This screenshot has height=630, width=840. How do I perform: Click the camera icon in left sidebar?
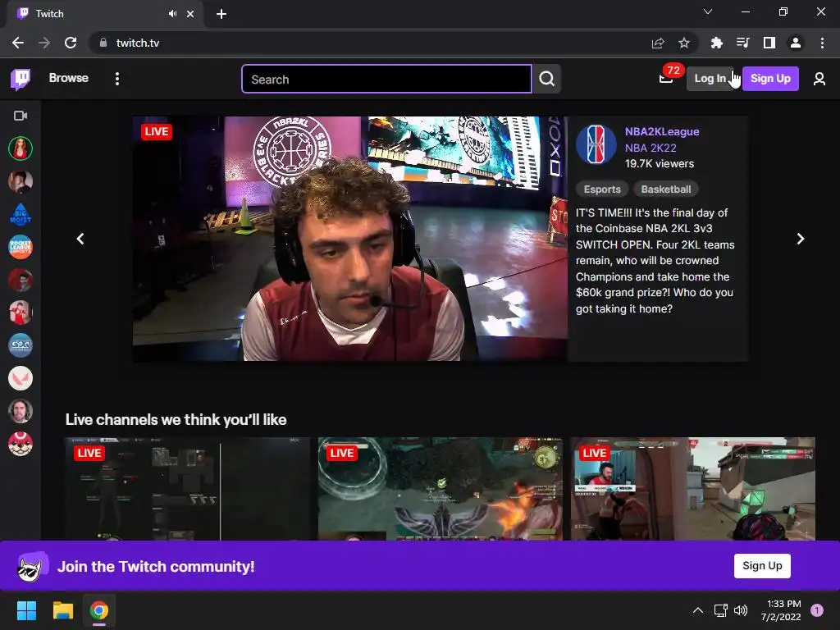(x=21, y=116)
